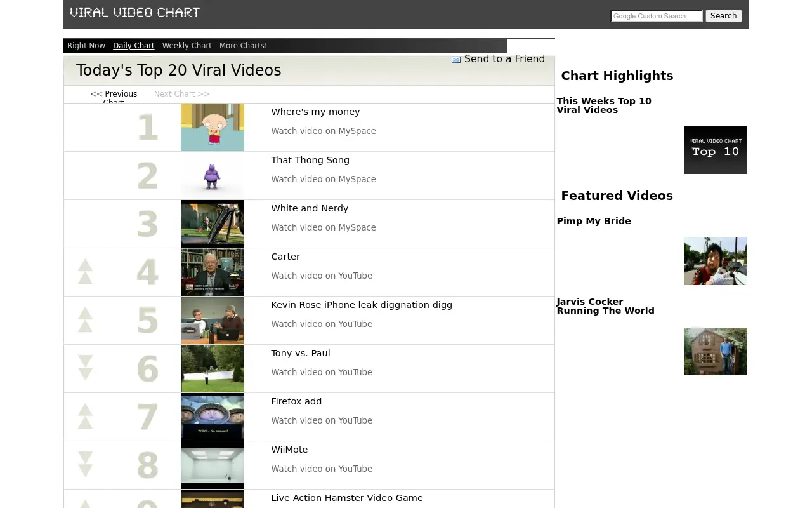Click the Kevin Rose iPhone leak thumbnail
Image resolution: width=812 pixels, height=508 pixels.
(x=213, y=320)
